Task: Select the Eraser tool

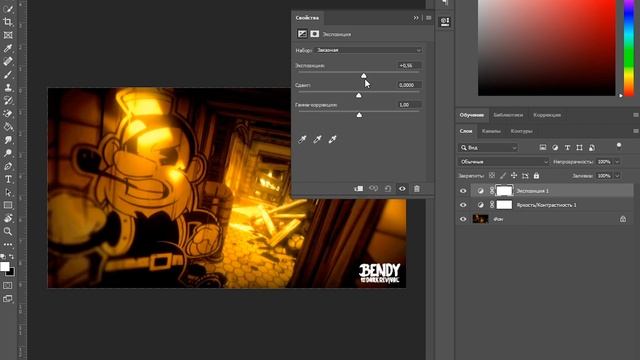Action: [x=8, y=113]
